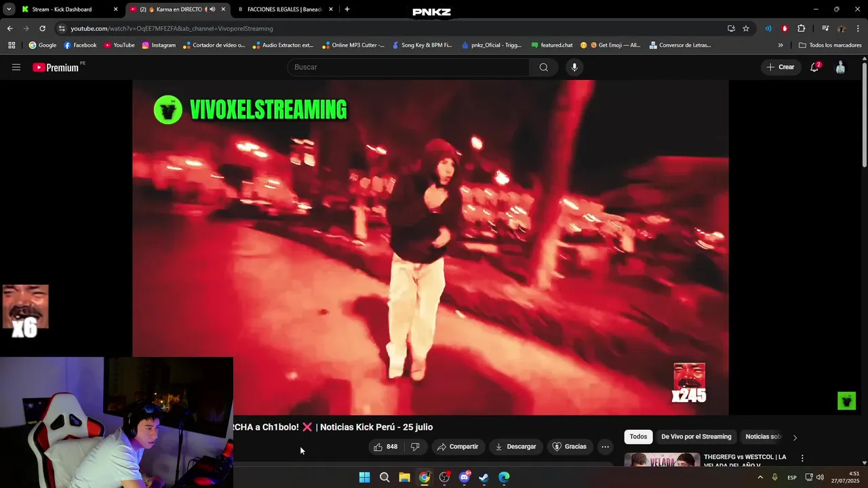Go back in browser history
This screenshot has width=868, height=488.
click(9, 28)
